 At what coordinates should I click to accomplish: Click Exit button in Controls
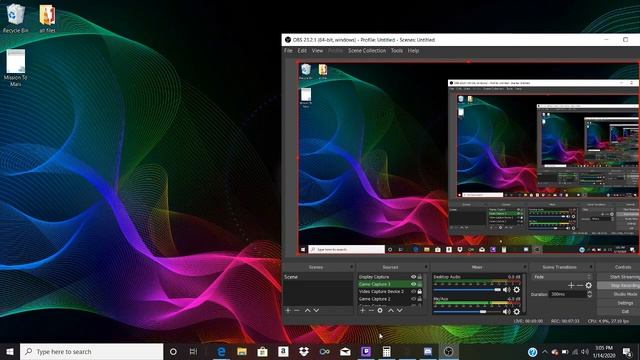(x=619, y=311)
